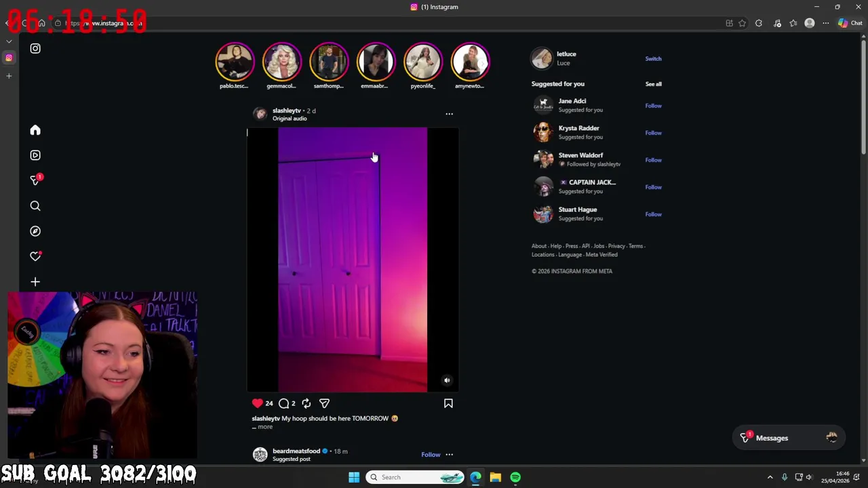Open Privacy footer link

(x=616, y=246)
